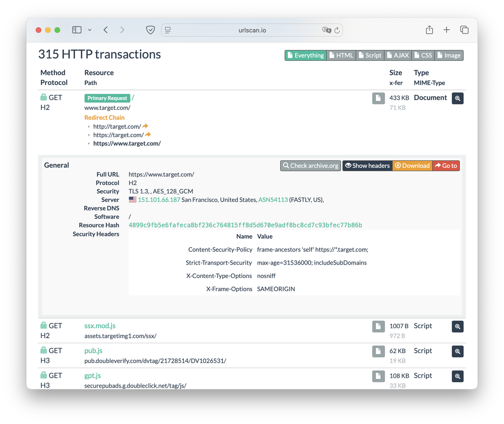Open the sidebar dropdown chevron

pyautogui.click(x=89, y=30)
